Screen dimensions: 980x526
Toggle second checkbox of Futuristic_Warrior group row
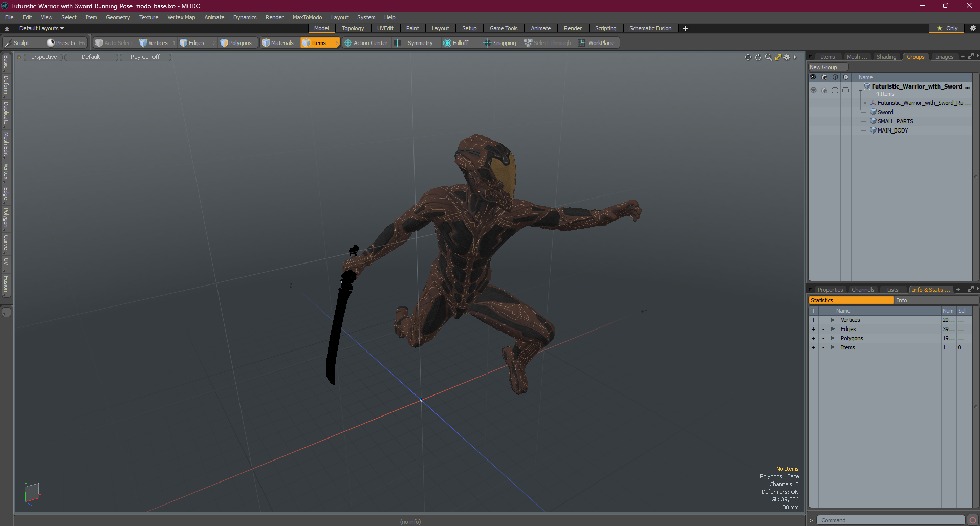[x=845, y=90]
